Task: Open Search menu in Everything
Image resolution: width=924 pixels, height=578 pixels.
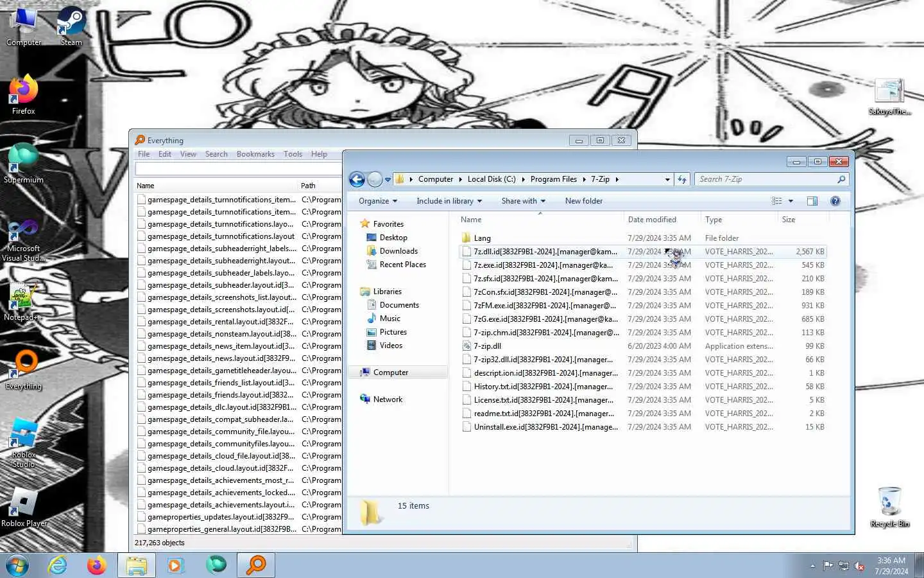Action: point(216,154)
